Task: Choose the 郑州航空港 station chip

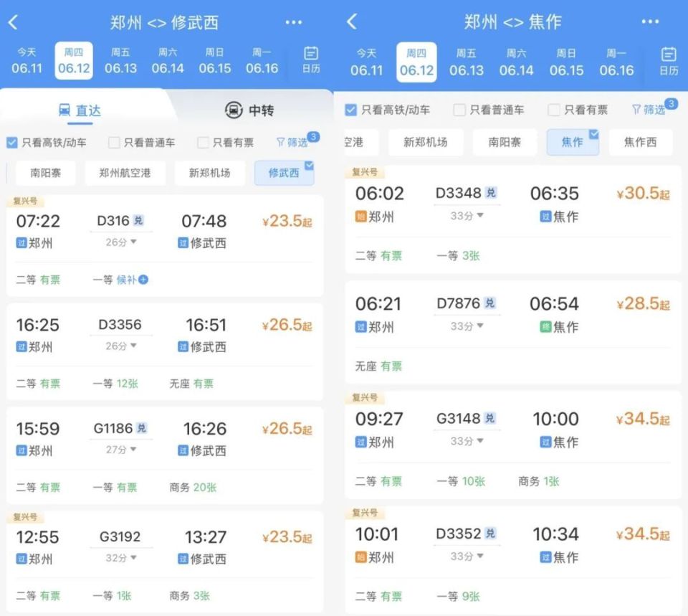Action: [x=125, y=173]
